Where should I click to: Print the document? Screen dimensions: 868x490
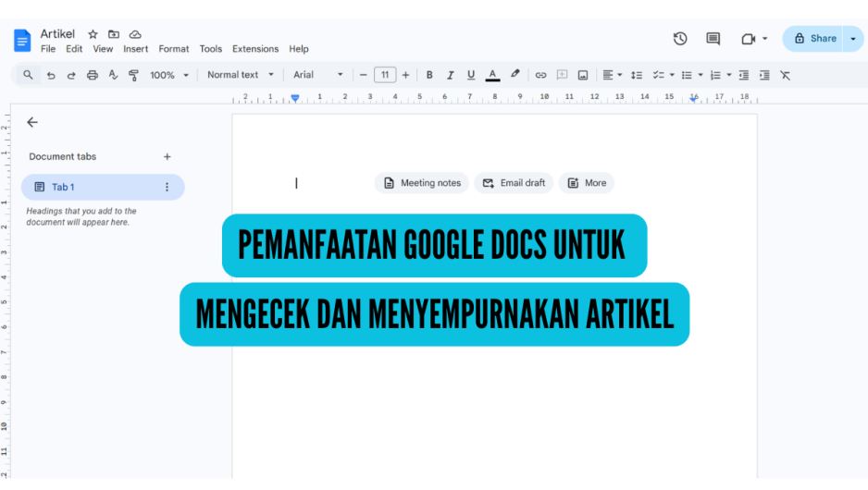(x=93, y=75)
